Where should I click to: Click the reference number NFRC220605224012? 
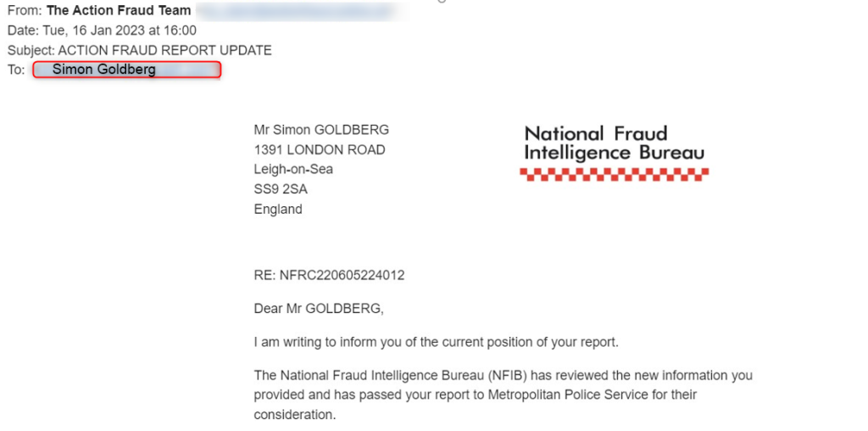[342, 275]
